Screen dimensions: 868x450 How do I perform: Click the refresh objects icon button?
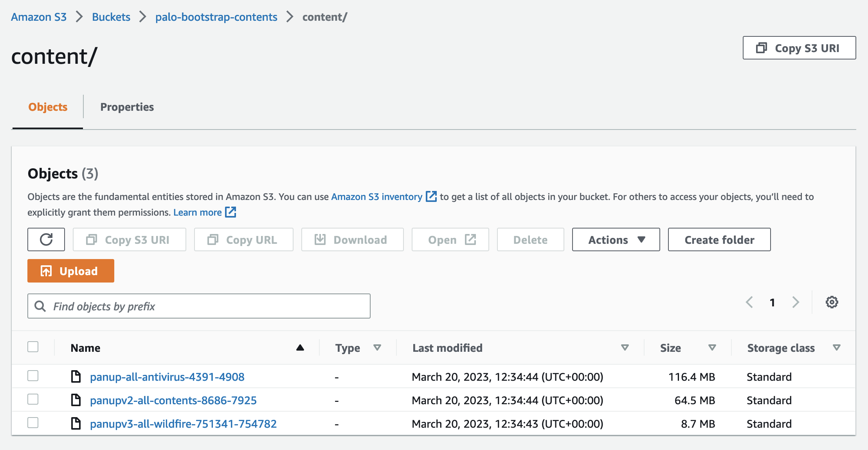(46, 239)
